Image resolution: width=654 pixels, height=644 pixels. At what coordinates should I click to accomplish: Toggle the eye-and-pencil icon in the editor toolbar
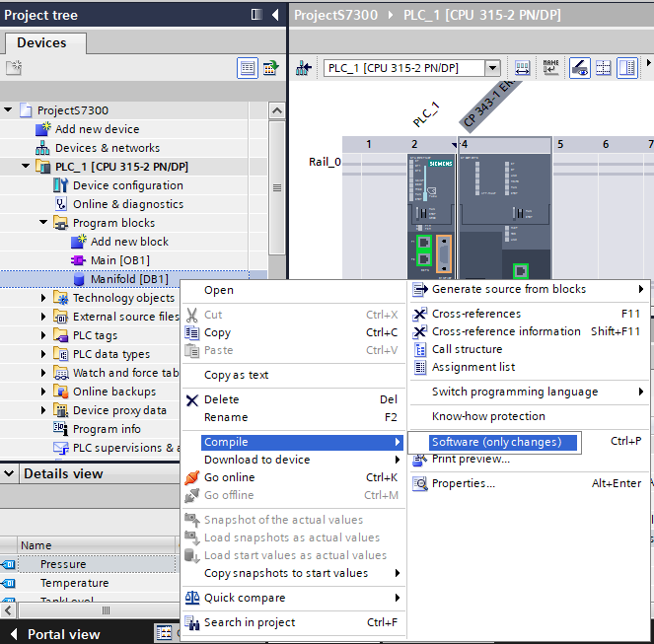pos(580,68)
